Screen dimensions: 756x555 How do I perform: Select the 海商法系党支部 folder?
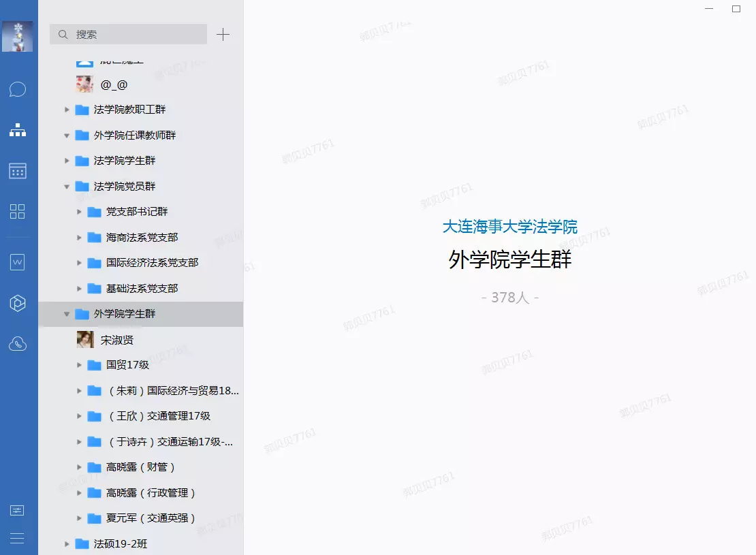click(142, 238)
